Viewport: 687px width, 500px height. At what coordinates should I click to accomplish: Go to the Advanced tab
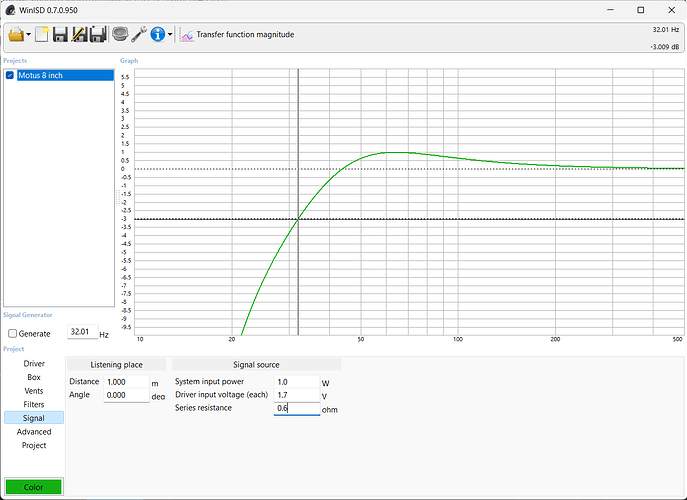tap(34, 432)
